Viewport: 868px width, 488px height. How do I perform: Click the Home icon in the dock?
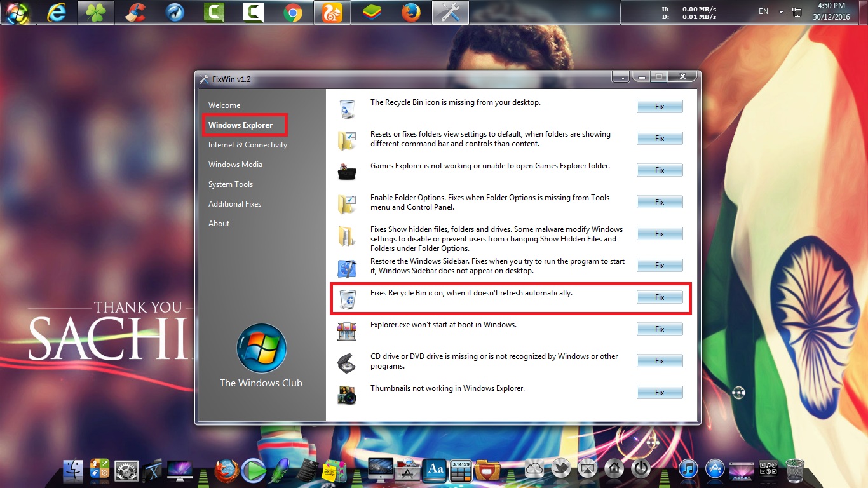[614, 469]
